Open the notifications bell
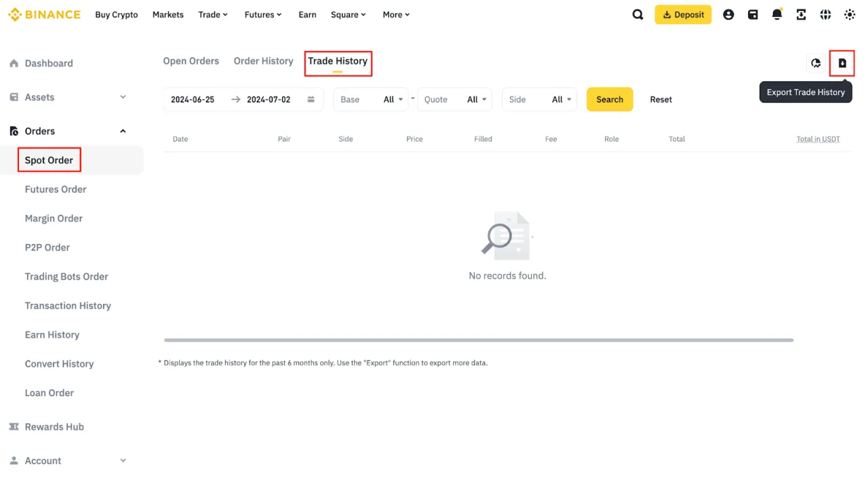 (x=777, y=15)
